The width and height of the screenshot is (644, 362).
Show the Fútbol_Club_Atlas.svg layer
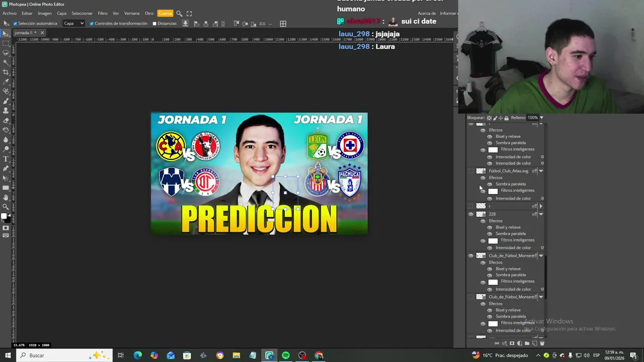[x=471, y=171]
